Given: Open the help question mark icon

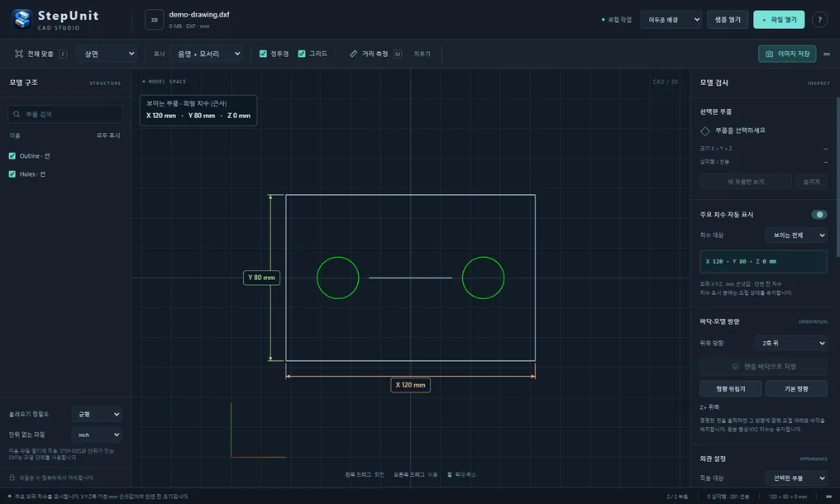Looking at the screenshot, I should tap(819, 20).
